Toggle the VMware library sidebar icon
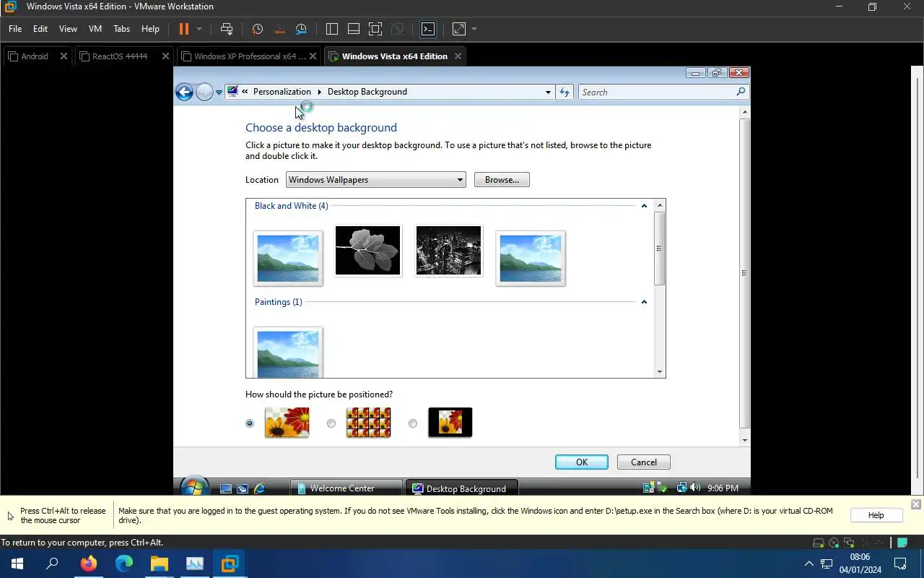This screenshot has height=578, width=924. (x=332, y=29)
